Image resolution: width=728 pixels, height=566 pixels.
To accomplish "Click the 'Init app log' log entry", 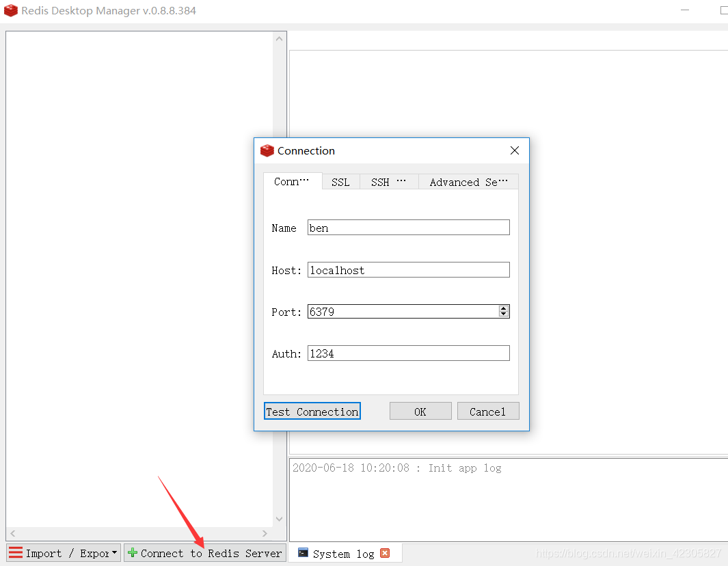I will tap(397, 468).
